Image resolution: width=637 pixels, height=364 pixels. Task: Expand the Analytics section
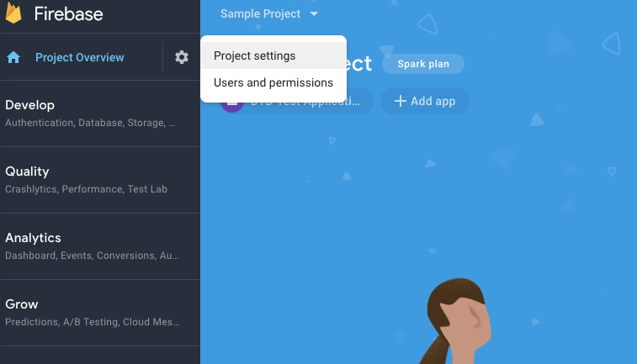(x=33, y=238)
